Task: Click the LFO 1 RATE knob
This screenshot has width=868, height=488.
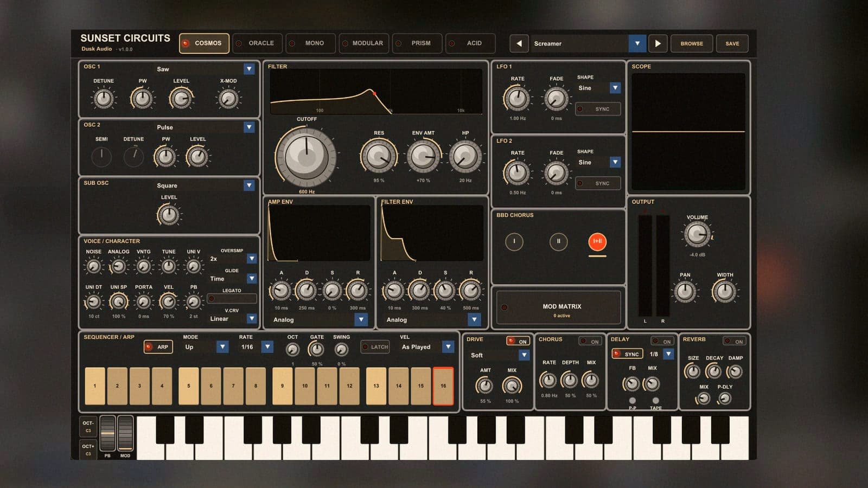Action: tap(517, 99)
